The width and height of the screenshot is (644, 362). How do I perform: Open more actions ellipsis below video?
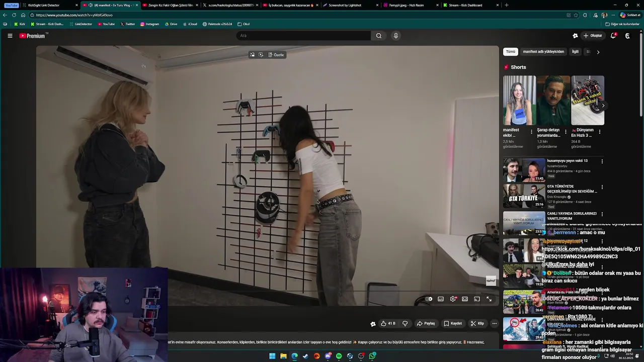click(x=495, y=323)
